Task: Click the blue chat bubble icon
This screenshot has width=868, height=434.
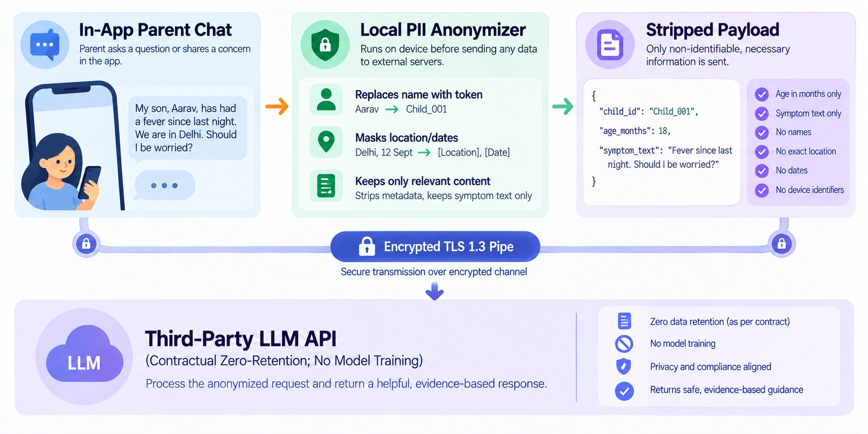Action: (x=45, y=45)
